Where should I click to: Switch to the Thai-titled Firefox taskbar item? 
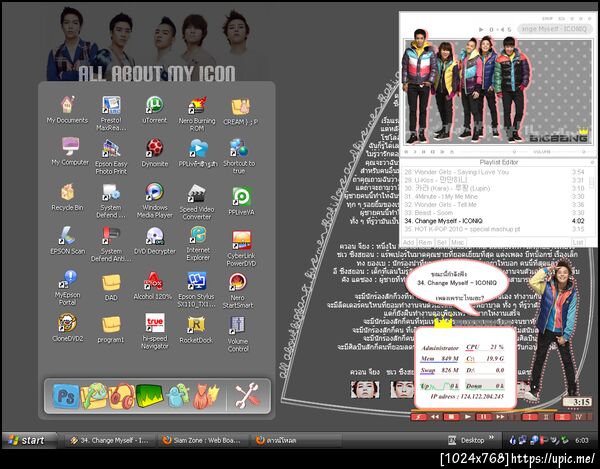[x=296, y=440]
